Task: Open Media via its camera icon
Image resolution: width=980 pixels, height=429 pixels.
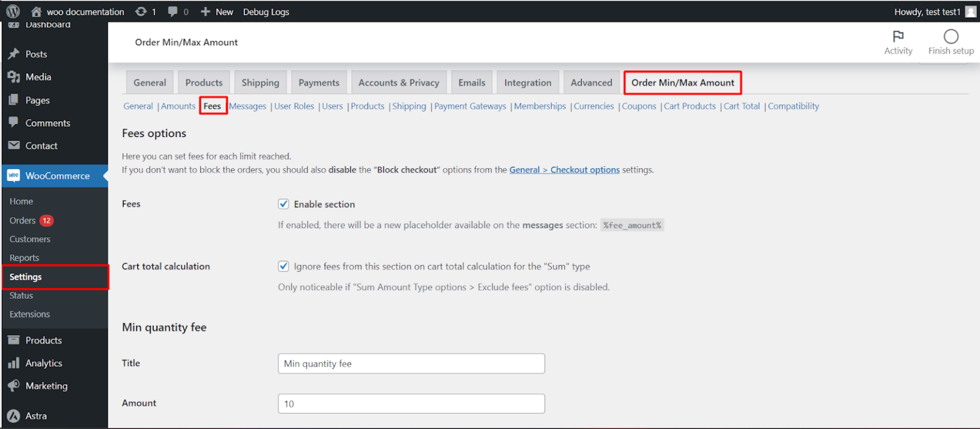Action: [13, 76]
